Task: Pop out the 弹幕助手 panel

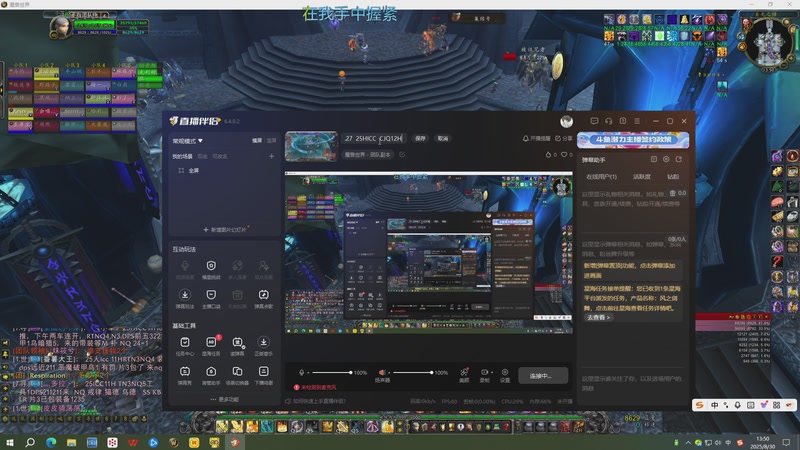Action: click(679, 159)
